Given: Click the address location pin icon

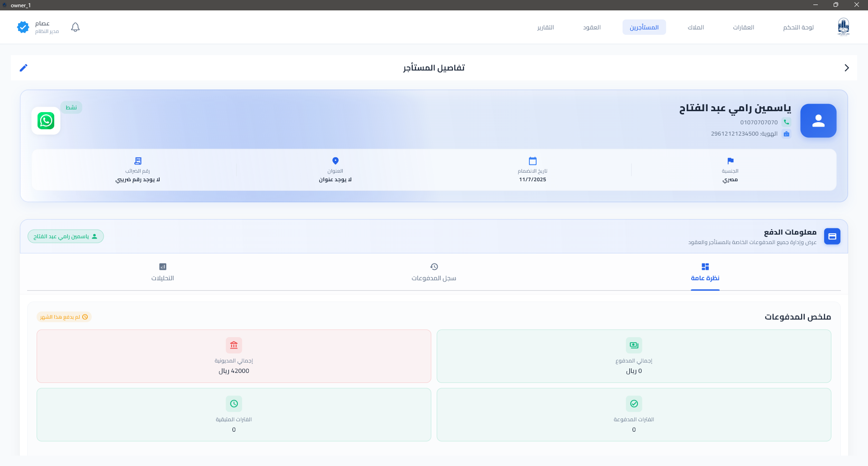Looking at the screenshot, I should [335, 161].
